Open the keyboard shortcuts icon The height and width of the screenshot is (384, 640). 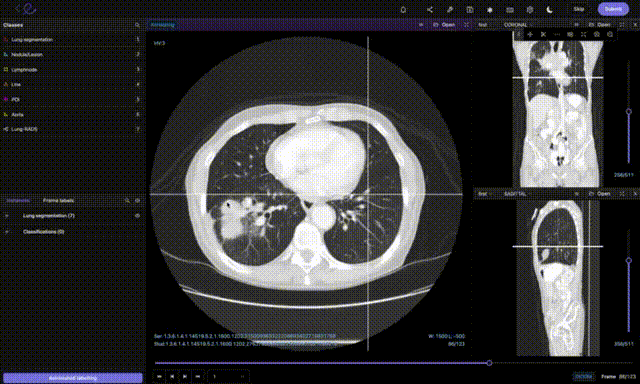pyautogui.click(x=510, y=9)
